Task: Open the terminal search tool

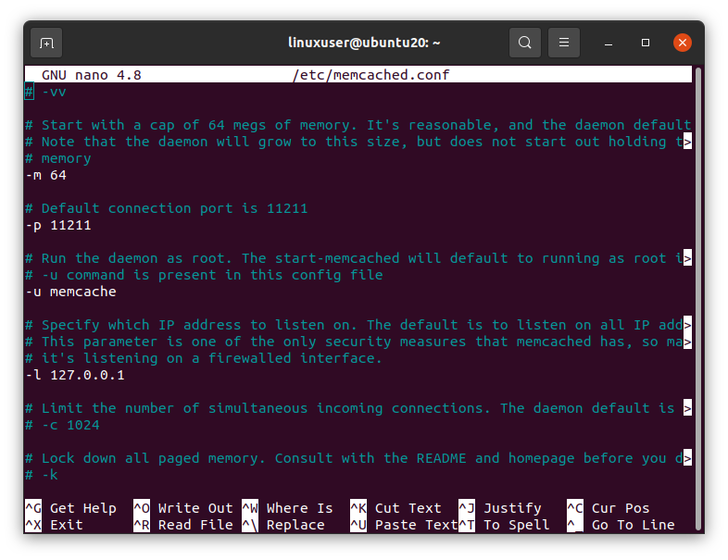Action: pos(524,43)
